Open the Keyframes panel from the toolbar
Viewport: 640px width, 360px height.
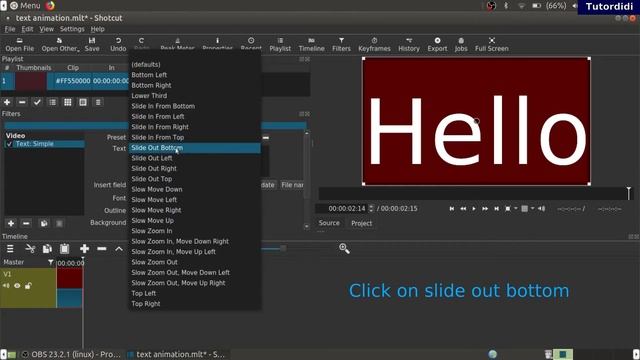pyautogui.click(x=374, y=44)
